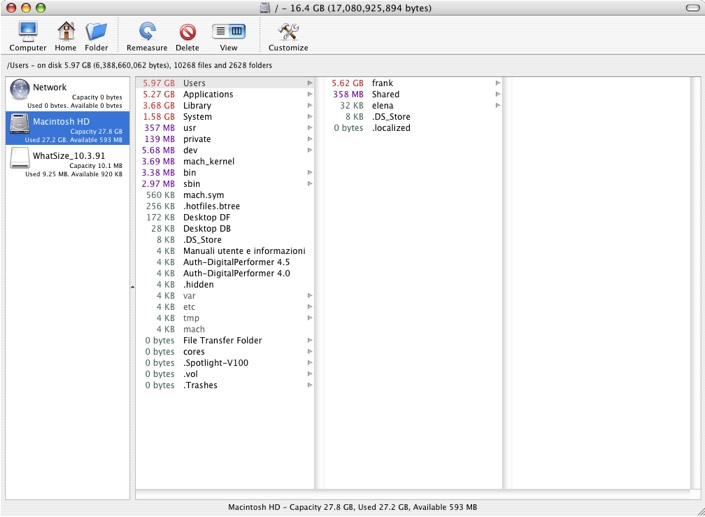Select the .Spotlight-V100 folder
The image size is (705, 517).
tap(225, 363)
